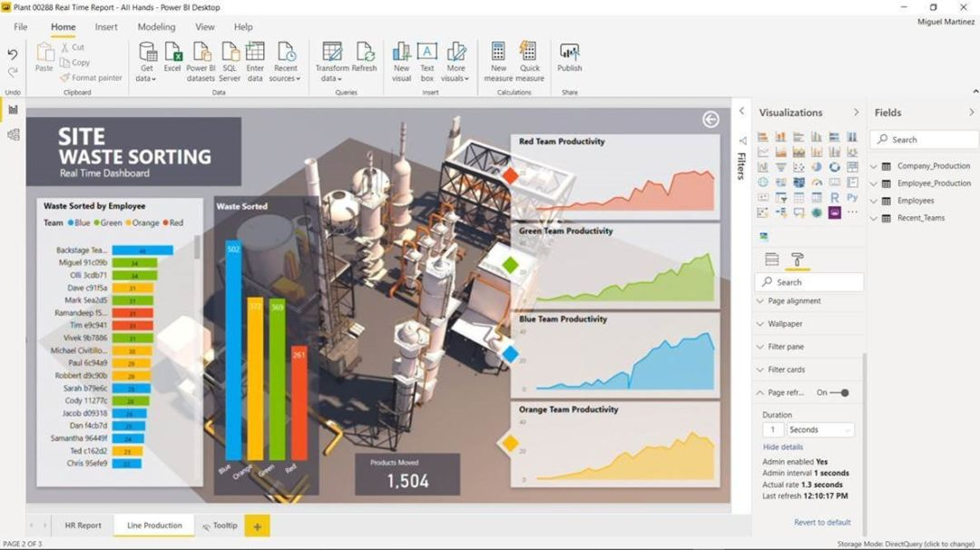Search in the Visualizations format pane

click(x=809, y=282)
